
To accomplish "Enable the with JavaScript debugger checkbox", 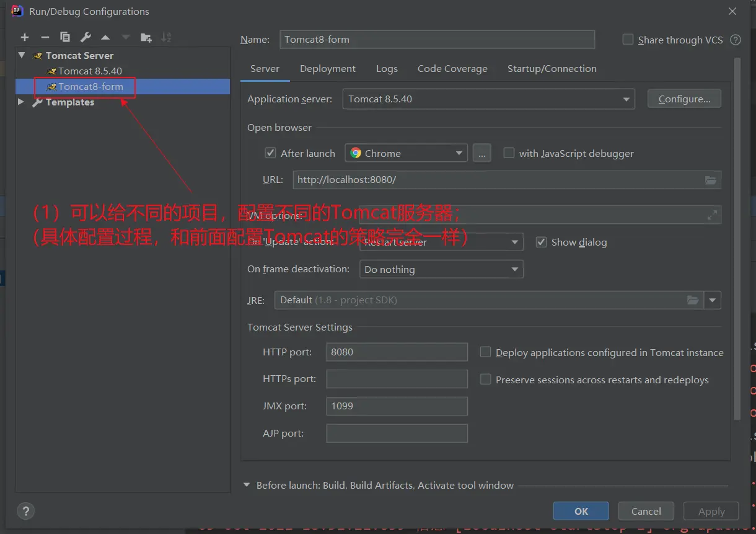I will pos(509,153).
